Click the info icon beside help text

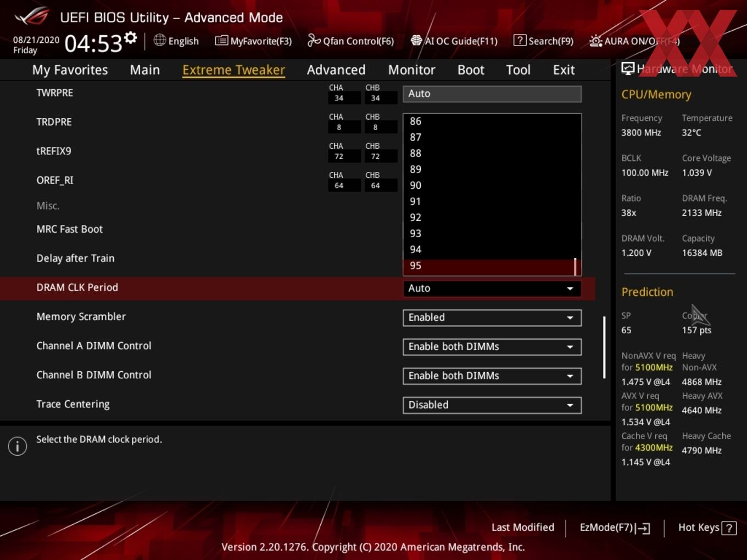coord(18,446)
